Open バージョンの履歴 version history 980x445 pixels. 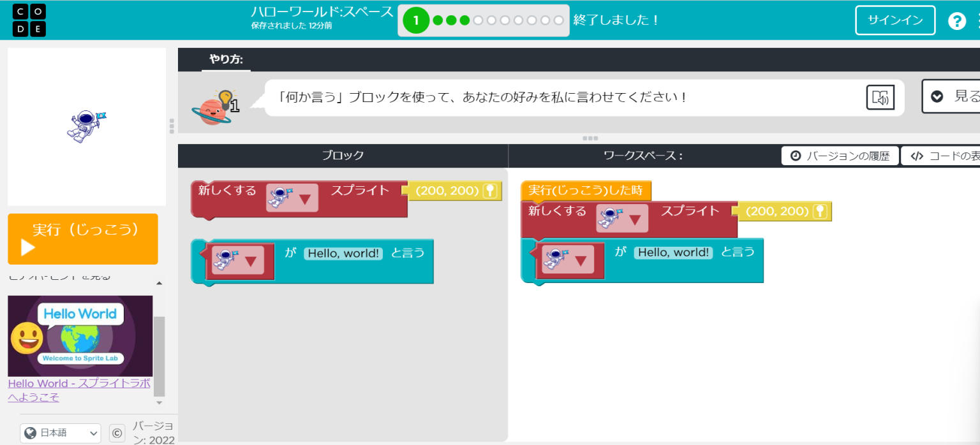click(x=840, y=156)
